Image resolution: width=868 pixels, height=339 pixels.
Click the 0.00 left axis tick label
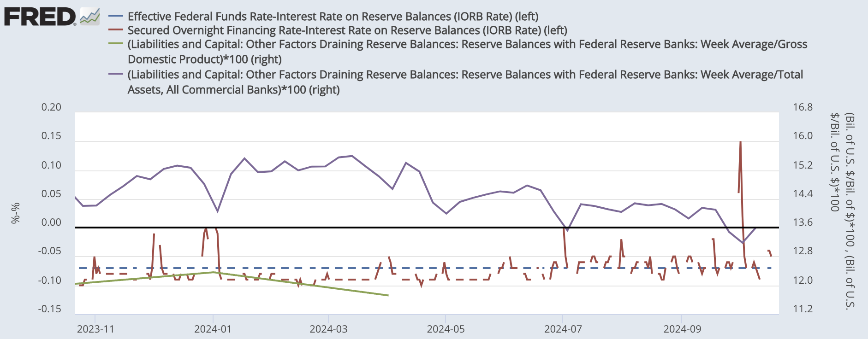click(x=51, y=222)
